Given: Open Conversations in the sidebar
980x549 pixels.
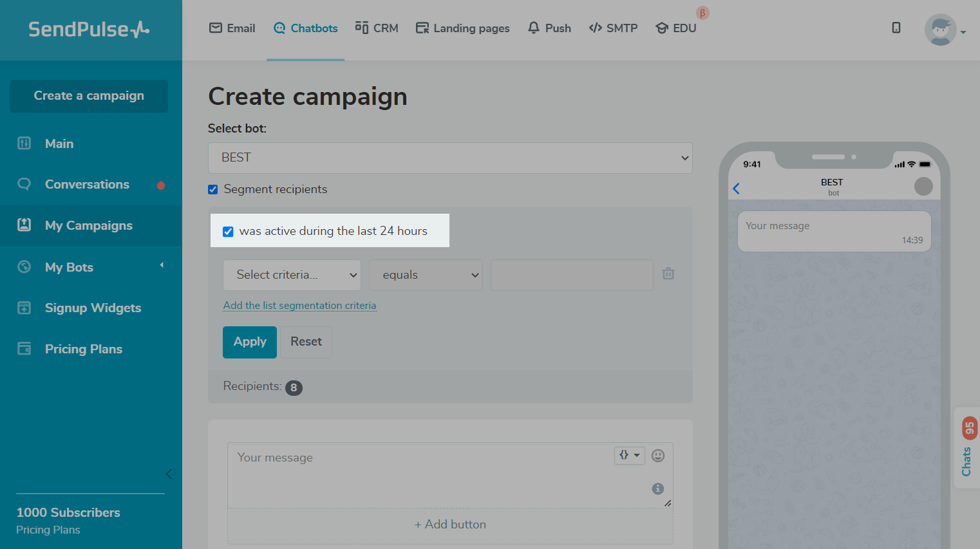Looking at the screenshot, I should (x=87, y=185).
